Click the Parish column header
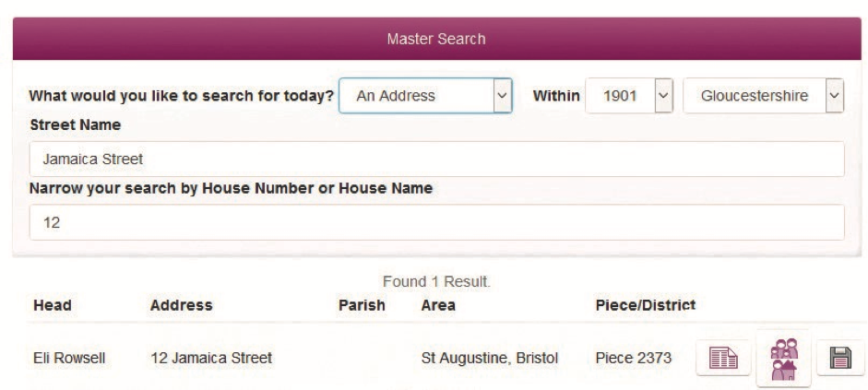 [x=362, y=305]
